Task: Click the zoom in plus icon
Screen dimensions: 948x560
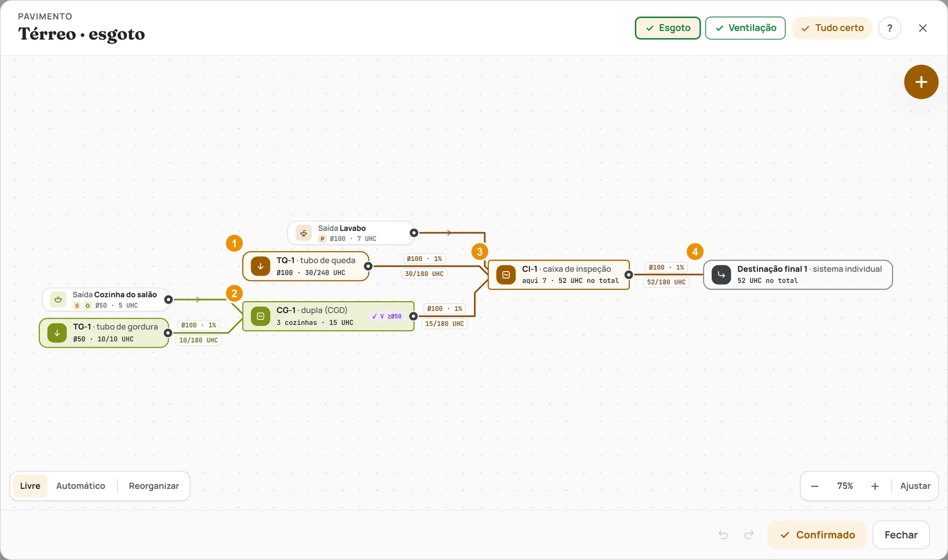Action: pyautogui.click(x=875, y=486)
